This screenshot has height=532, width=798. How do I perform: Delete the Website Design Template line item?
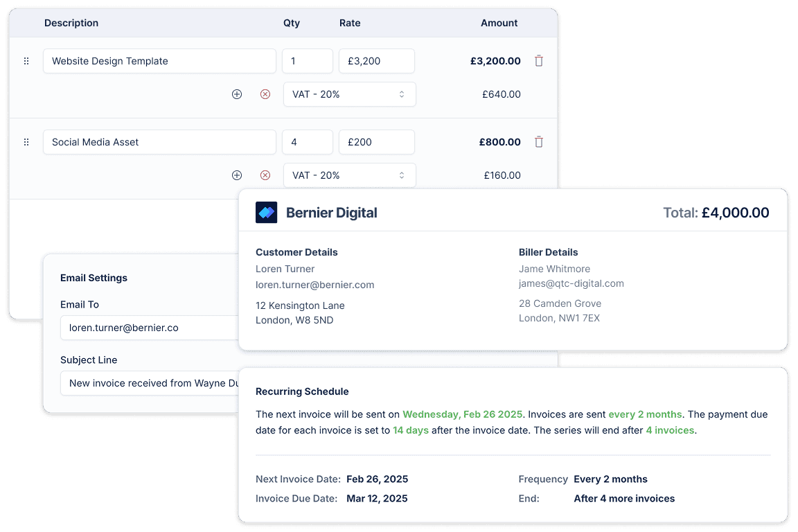(x=539, y=61)
